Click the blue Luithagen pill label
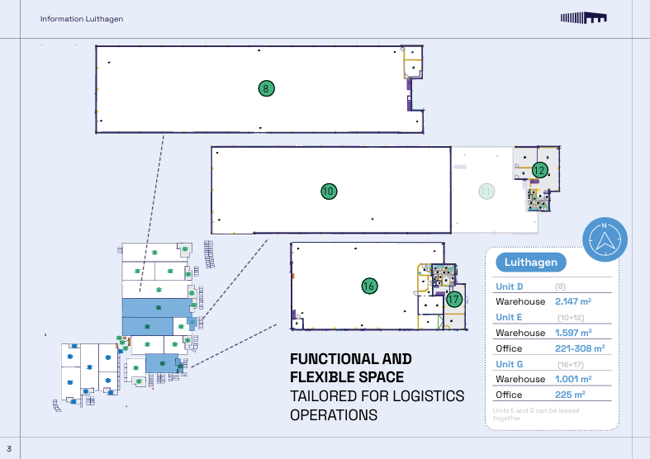 click(531, 262)
